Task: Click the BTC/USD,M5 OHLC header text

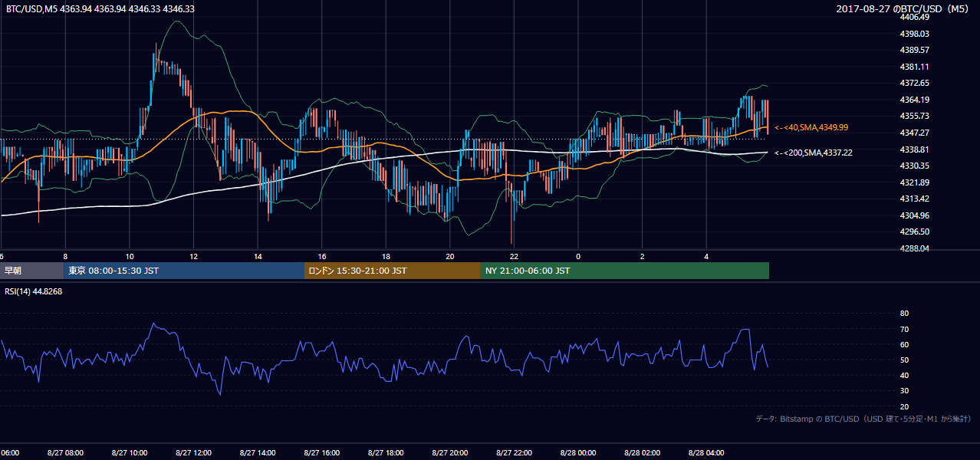Action: (100, 8)
